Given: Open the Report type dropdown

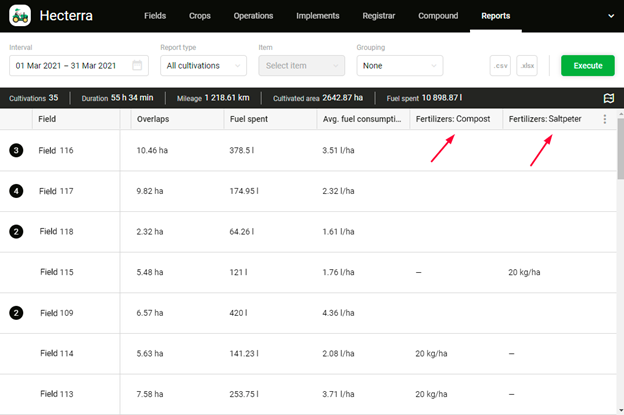Looking at the screenshot, I should click(x=203, y=66).
